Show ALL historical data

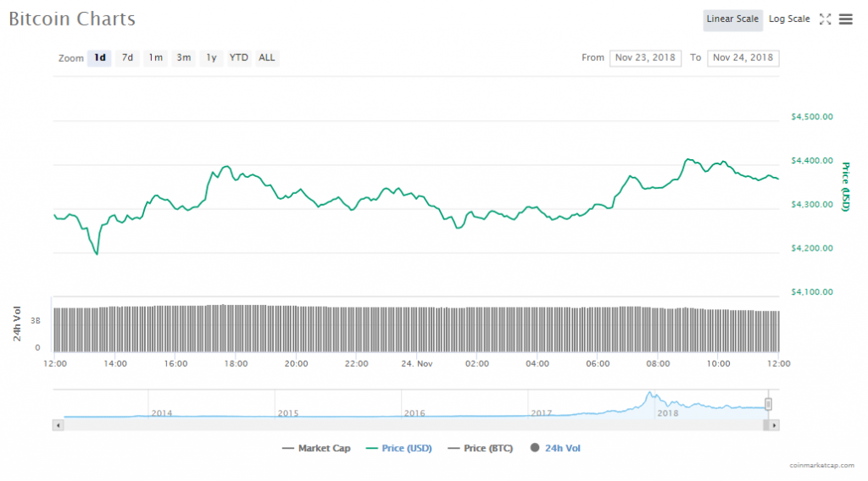pyautogui.click(x=267, y=58)
